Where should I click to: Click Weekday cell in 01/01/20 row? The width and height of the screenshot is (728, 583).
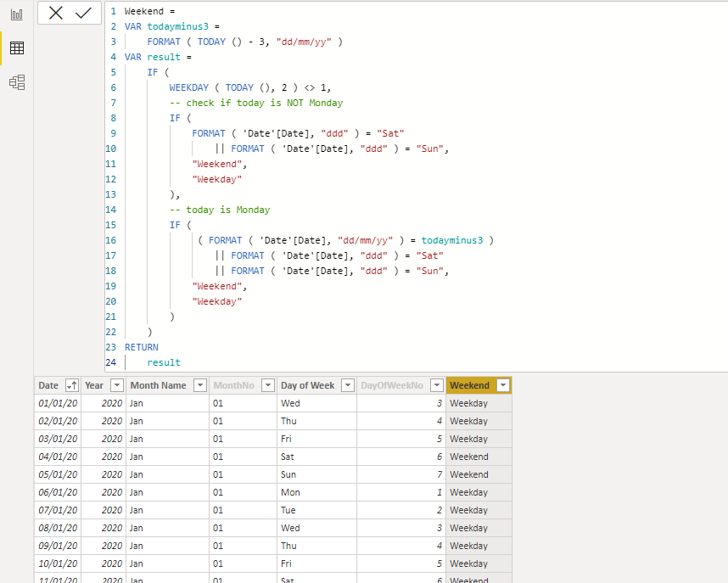click(479, 403)
